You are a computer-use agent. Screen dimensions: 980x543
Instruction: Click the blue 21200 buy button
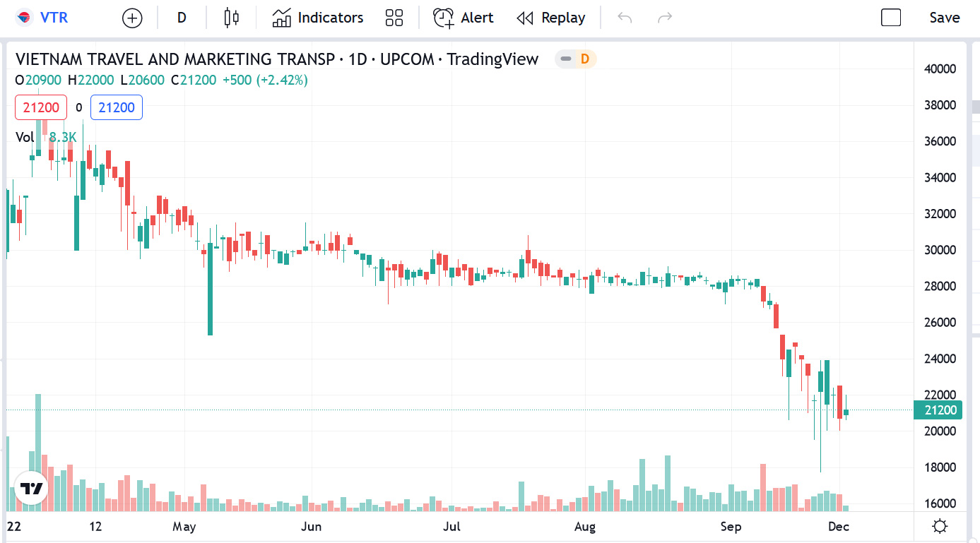point(117,107)
